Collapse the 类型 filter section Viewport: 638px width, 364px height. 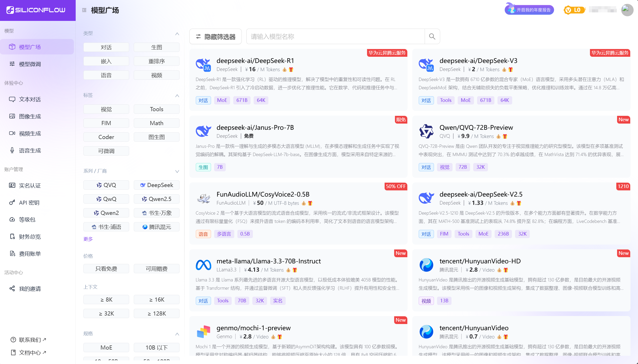click(x=177, y=34)
